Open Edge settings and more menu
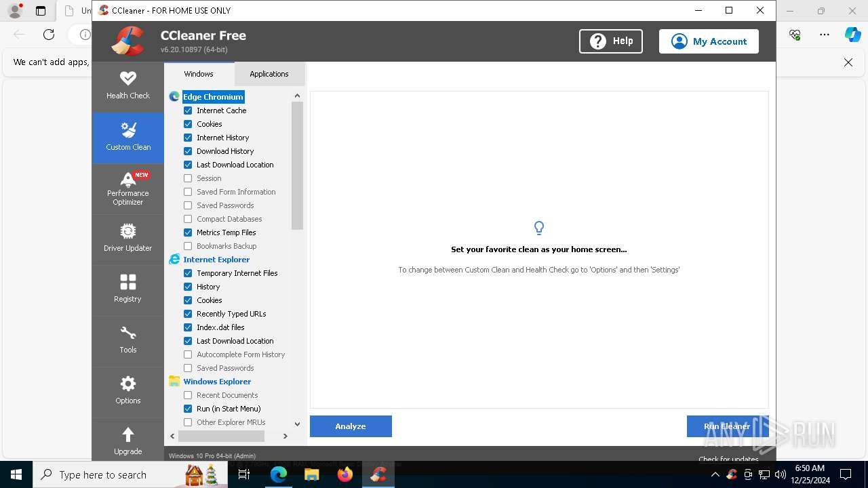 point(825,35)
